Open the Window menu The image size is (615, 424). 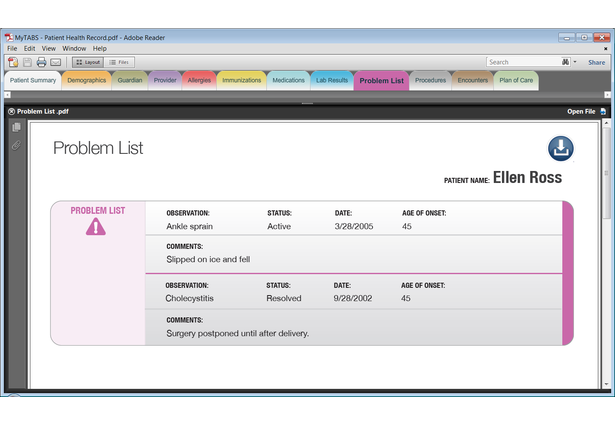coord(74,48)
